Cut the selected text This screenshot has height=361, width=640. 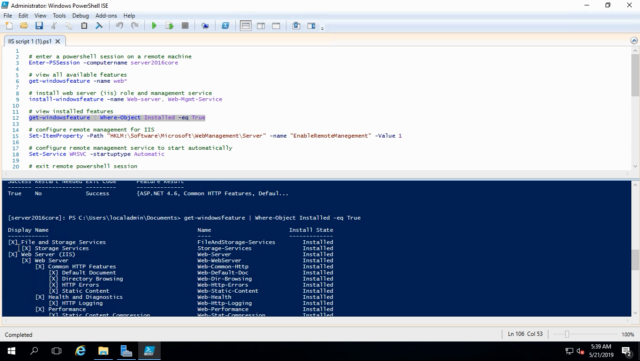[54, 26]
